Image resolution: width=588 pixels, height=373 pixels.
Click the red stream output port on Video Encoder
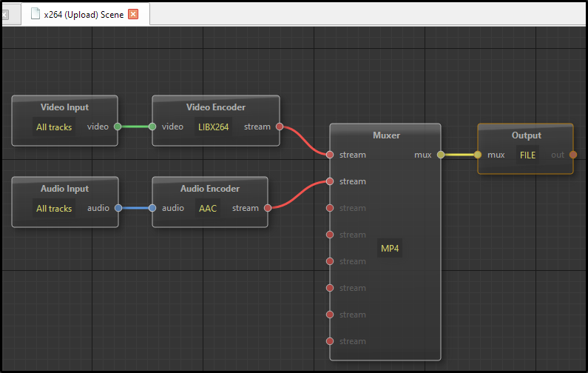tap(279, 127)
